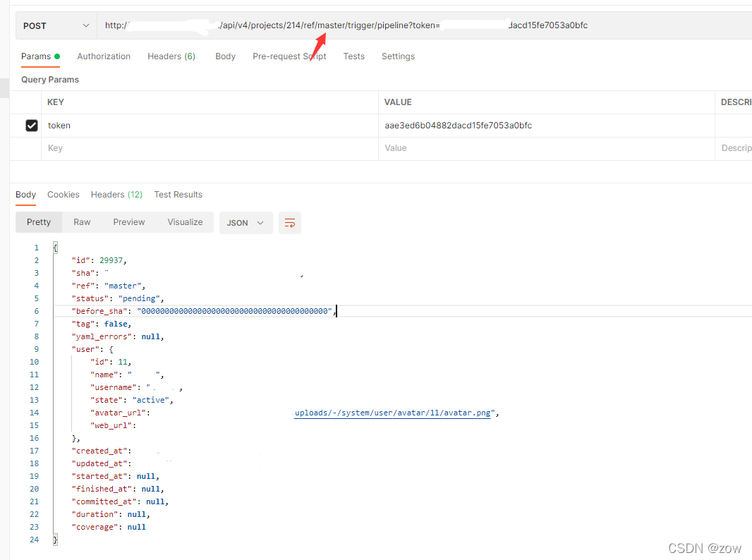Open the JSON response format dropdown
The width and height of the screenshot is (752, 560).
click(245, 221)
